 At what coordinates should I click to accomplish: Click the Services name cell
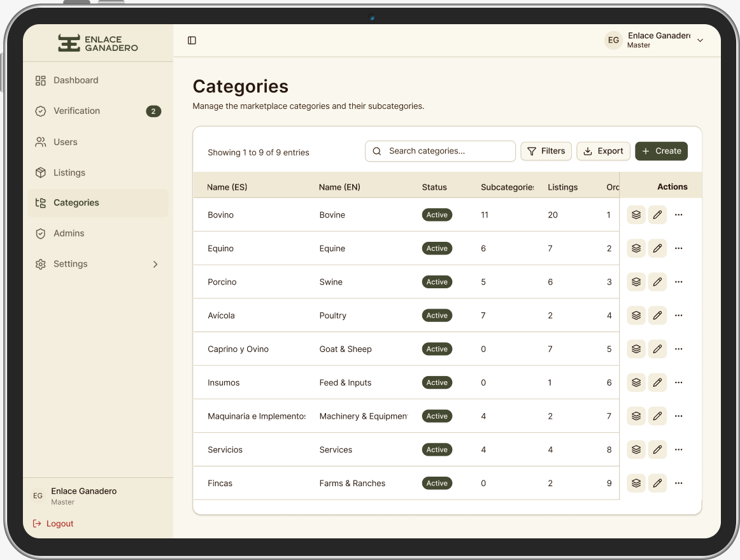click(x=336, y=450)
